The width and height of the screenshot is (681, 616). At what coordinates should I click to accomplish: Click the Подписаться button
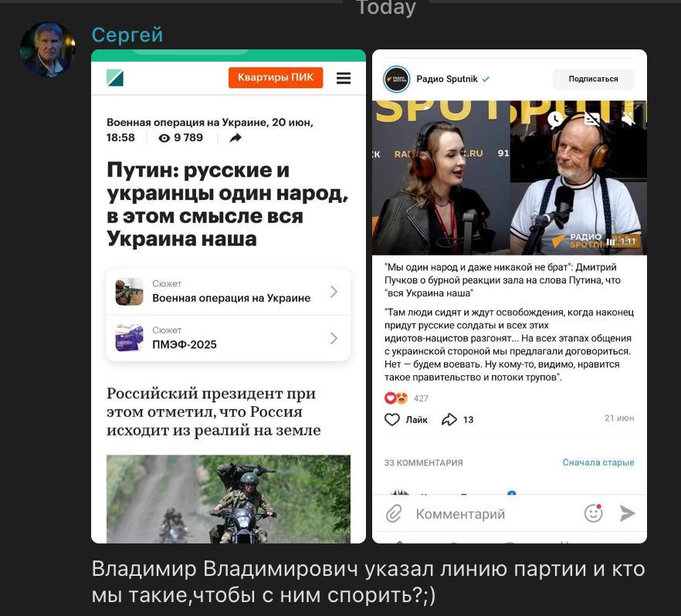coord(593,79)
